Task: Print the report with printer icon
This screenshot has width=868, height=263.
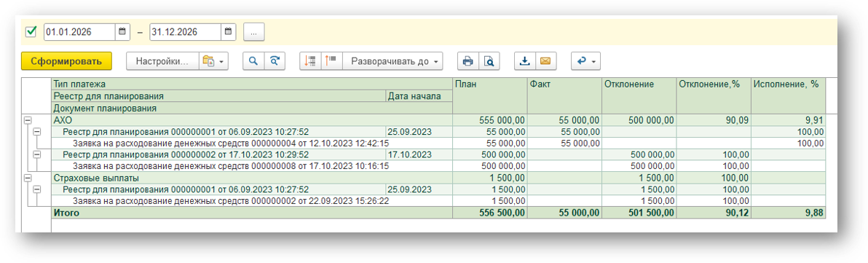Action: [x=467, y=61]
